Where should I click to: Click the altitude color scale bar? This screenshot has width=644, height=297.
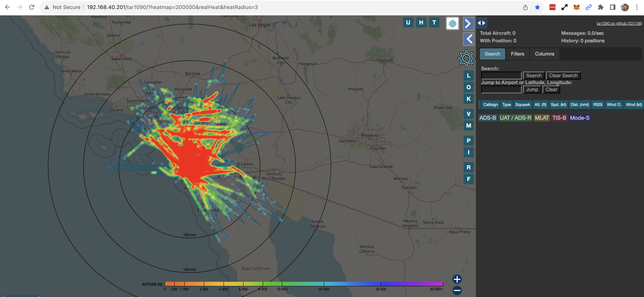304,284
